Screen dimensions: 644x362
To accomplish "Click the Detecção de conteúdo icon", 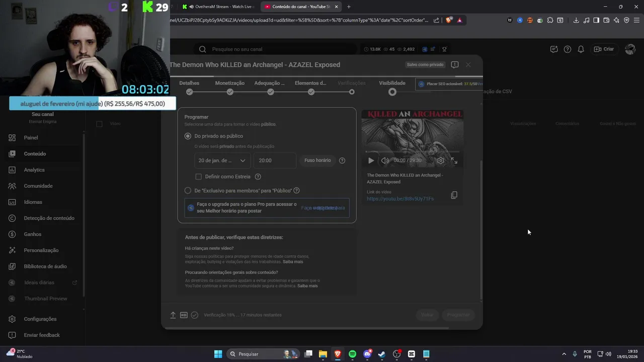I will 12,218.
